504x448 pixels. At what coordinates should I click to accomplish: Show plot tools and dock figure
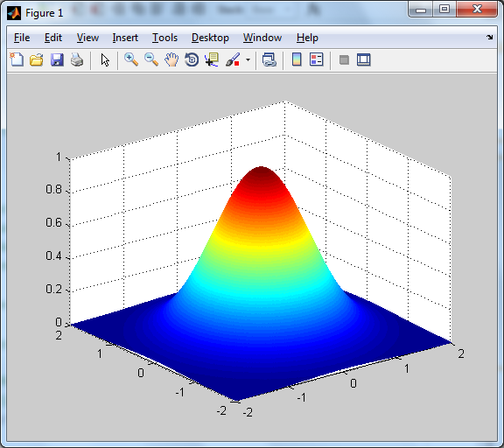coord(364,59)
